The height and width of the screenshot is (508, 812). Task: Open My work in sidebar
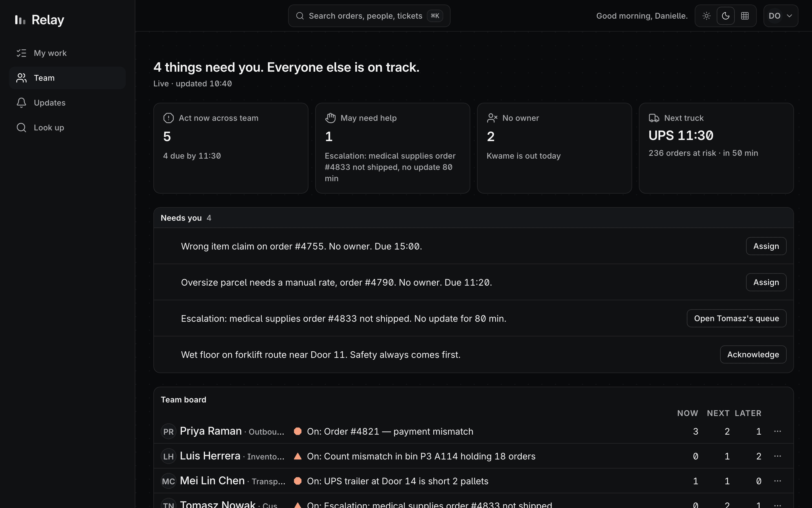(67, 53)
